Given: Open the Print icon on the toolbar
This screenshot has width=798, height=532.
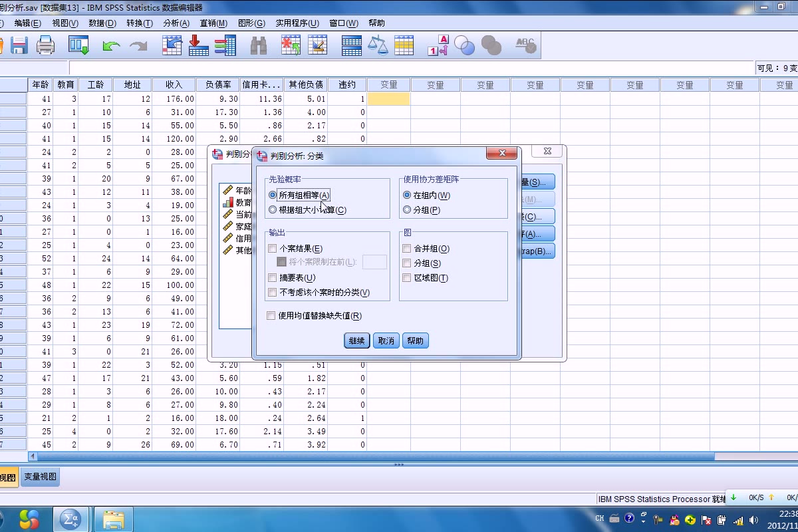Looking at the screenshot, I should [45, 45].
